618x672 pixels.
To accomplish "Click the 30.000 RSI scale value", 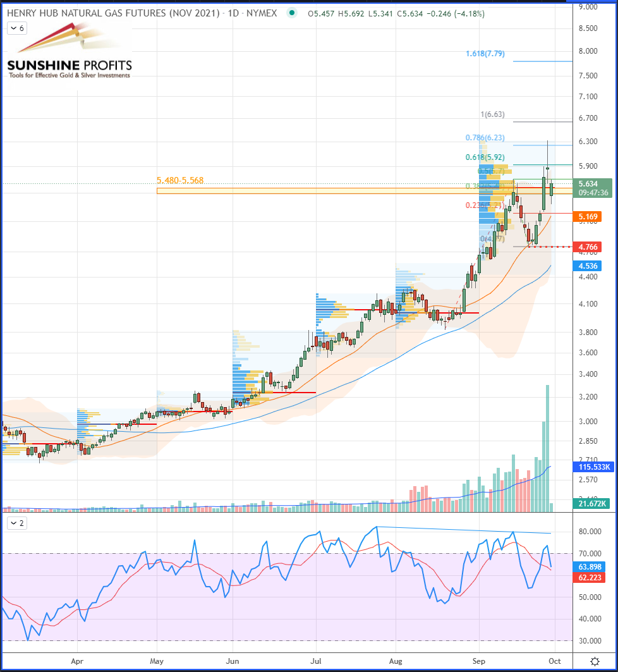I will pyautogui.click(x=590, y=641).
